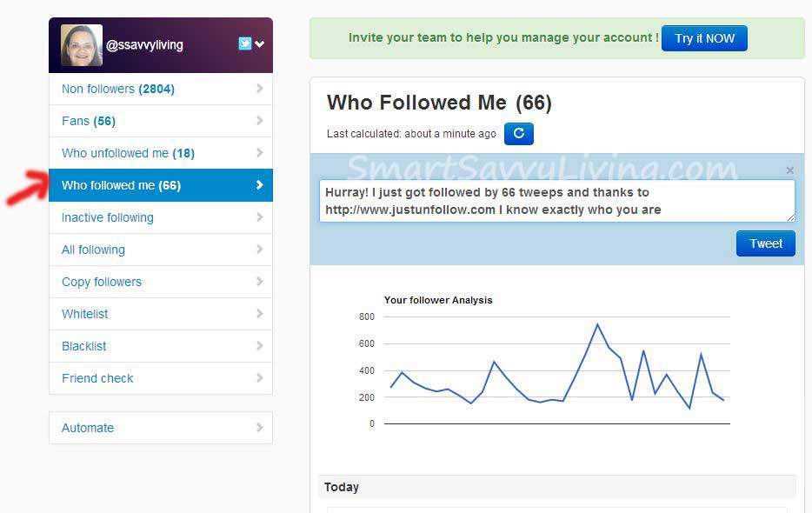
Task: Open account switcher dropdown arrow beside Twitter icon
Action: point(259,44)
